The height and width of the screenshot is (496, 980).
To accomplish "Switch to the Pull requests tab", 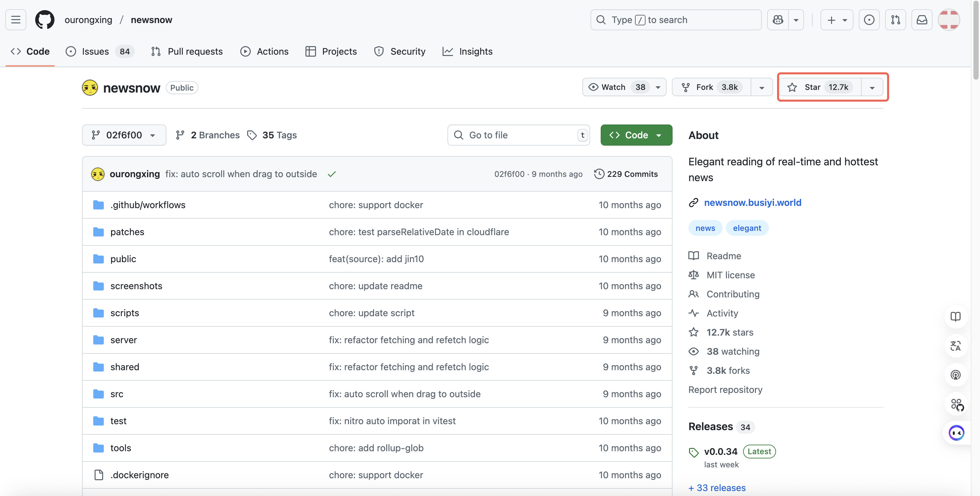I will pyautogui.click(x=187, y=51).
